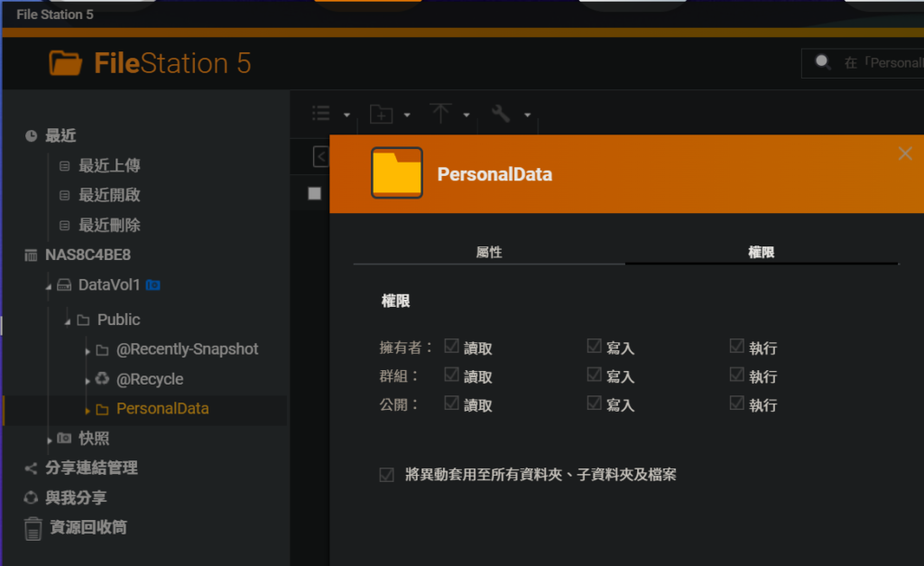This screenshot has height=566, width=924.
Task: Toggle the select-all checkbox in file list
Action: (x=315, y=193)
